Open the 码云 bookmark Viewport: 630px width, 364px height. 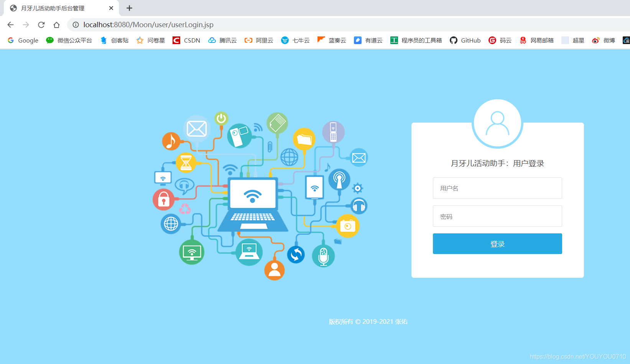coord(500,40)
